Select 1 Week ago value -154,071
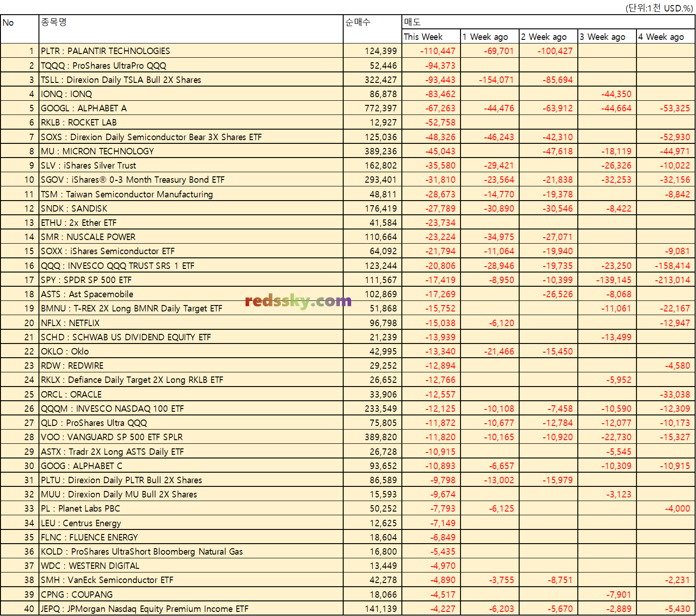Screen dimensions: 696x616 click(496, 80)
